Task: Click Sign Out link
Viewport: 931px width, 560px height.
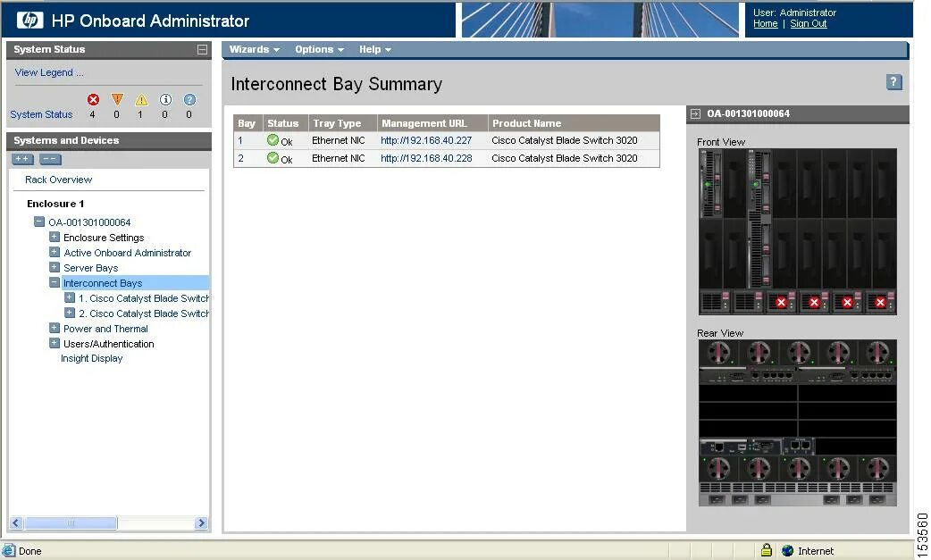Action: pos(808,24)
